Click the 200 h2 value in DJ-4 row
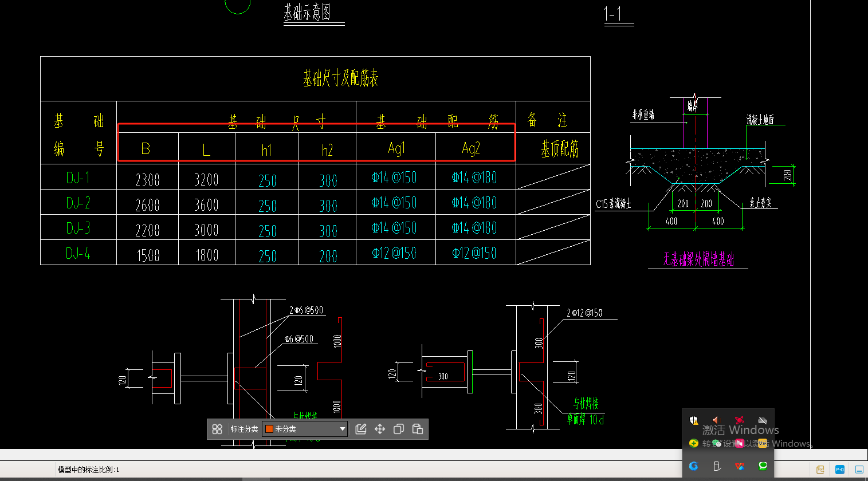 click(x=328, y=257)
